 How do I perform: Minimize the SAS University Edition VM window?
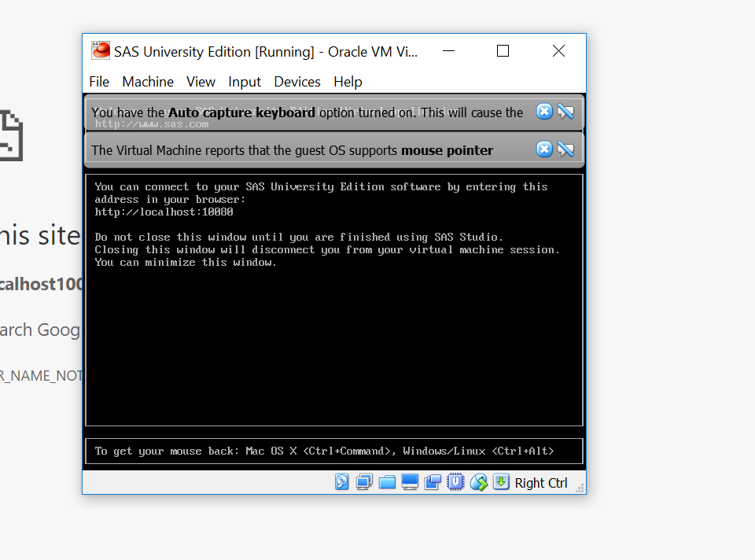pyautogui.click(x=449, y=50)
